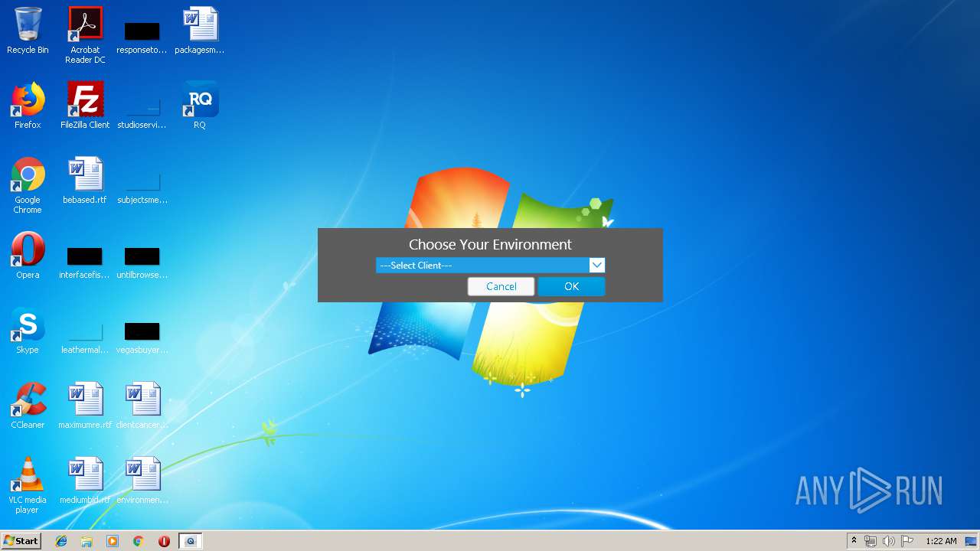Viewport: 980px width, 551px height.
Task: Open Windows Media Player taskbar icon
Action: pyautogui.click(x=113, y=541)
